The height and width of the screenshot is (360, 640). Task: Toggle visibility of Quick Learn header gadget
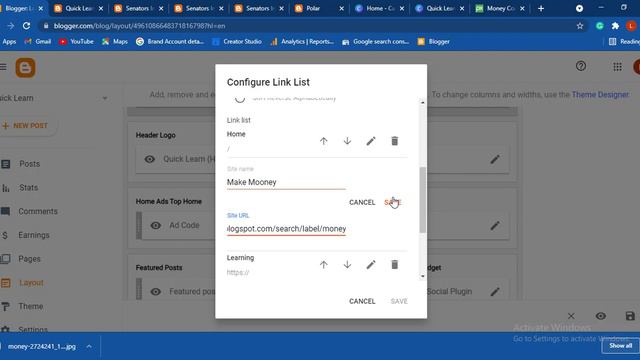[150, 159]
